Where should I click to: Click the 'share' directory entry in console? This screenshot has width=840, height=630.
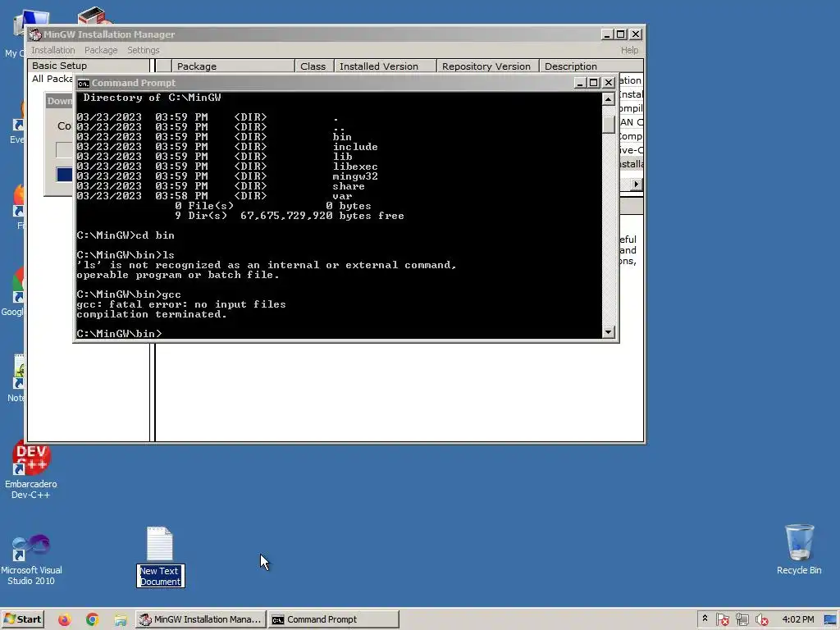pos(349,186)
